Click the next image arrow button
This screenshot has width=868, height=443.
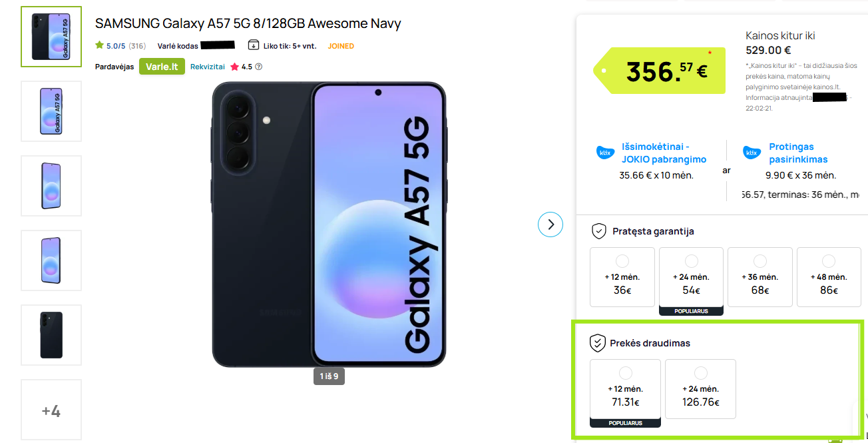[x=550, y=224]
